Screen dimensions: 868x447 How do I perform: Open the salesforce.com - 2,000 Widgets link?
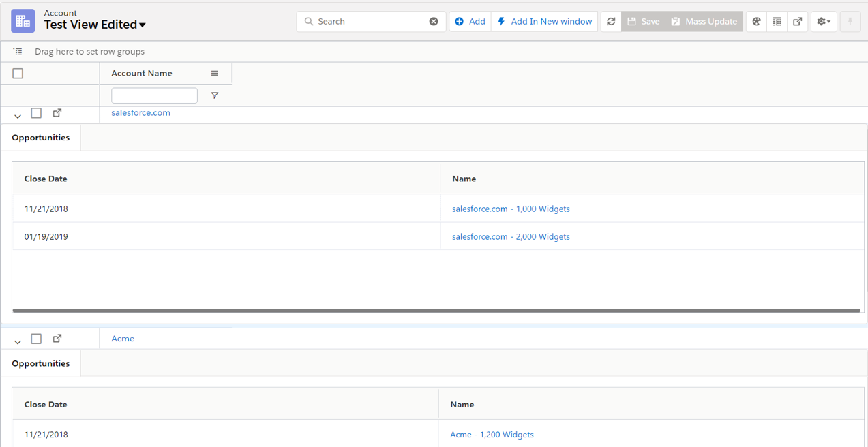click(x=511, y=237)
